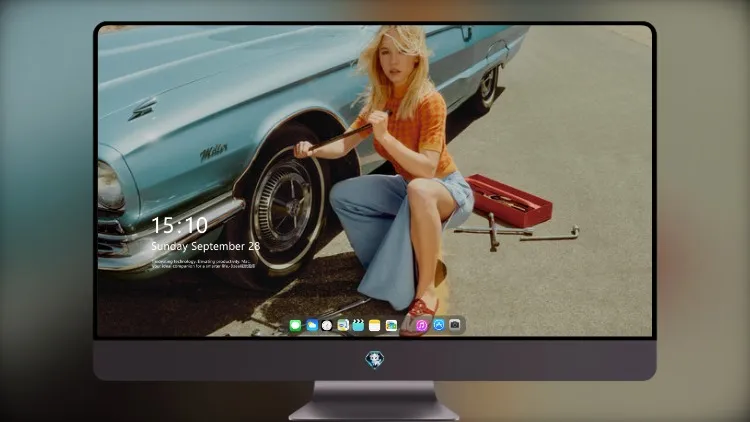Open the yellow Notes app icon

tap(375, 325)
